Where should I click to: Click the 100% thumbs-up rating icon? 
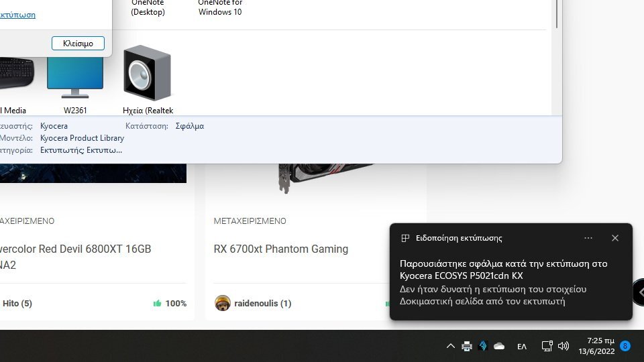coord(157,303)
